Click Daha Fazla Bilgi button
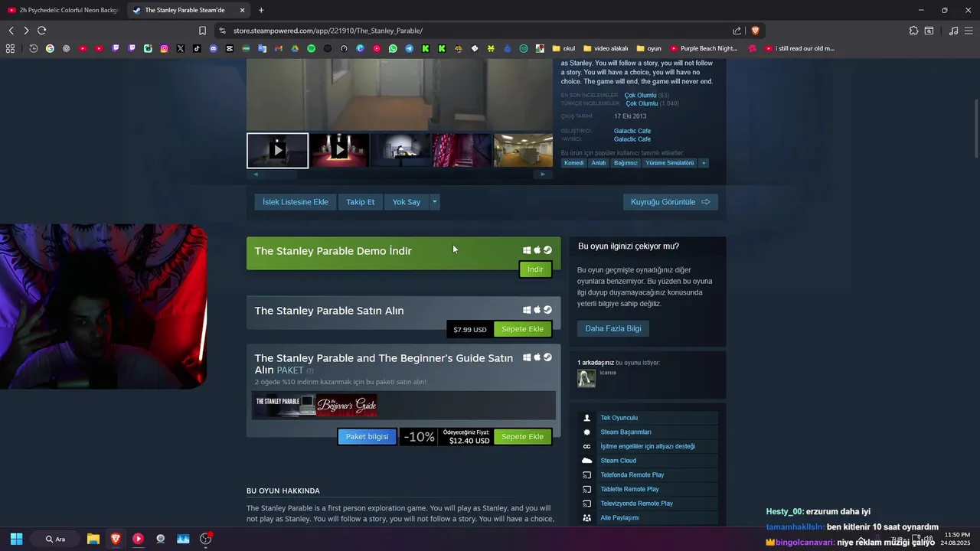Screen dimensions: 980x551 612,328
